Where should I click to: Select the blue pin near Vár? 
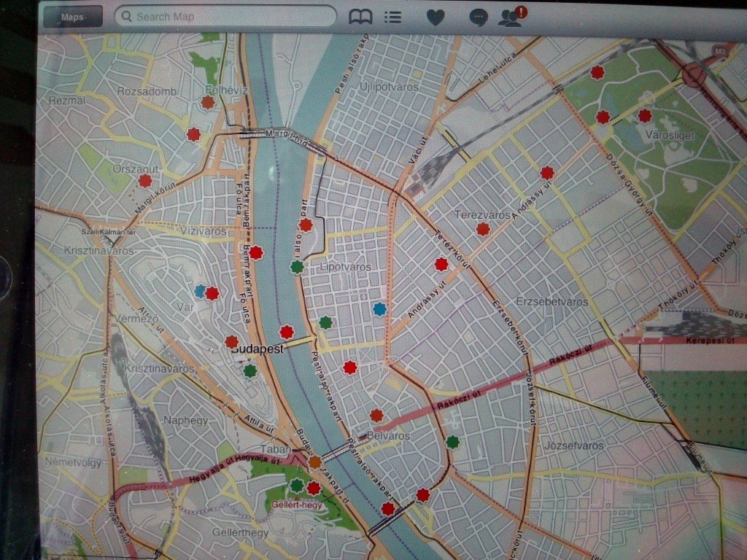200,291
